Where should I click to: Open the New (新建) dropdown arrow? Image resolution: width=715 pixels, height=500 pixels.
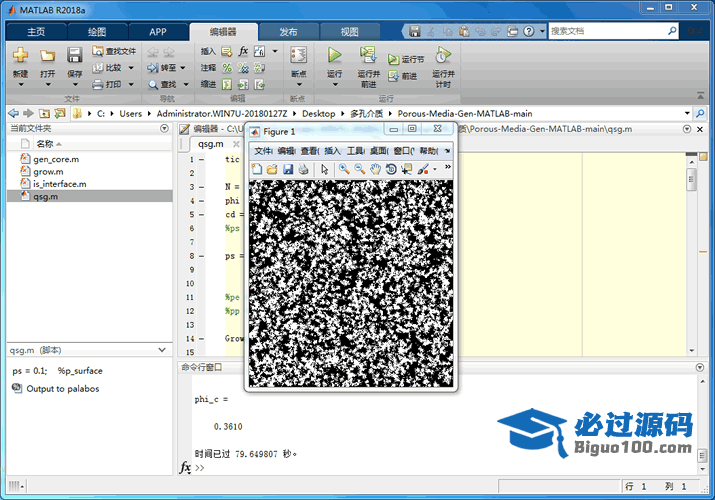point(21,85)
